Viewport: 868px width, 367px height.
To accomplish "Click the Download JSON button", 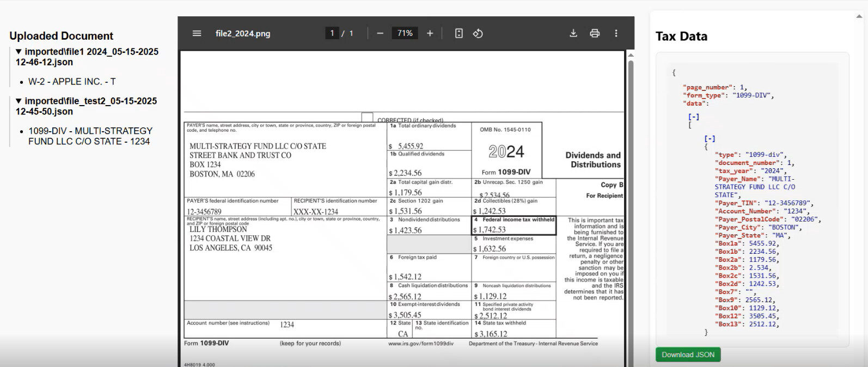I will (x=688, y=354).
